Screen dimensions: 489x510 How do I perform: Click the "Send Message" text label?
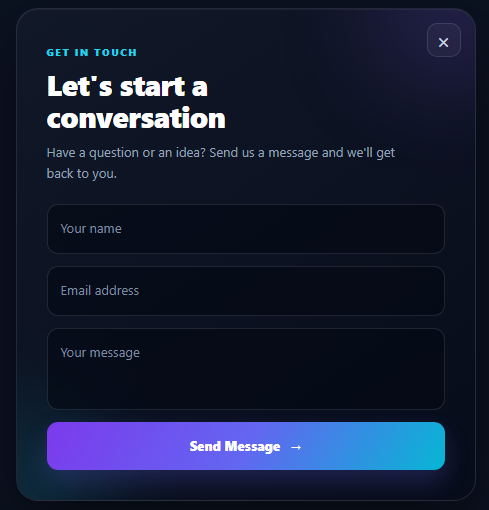coord(235,446)
